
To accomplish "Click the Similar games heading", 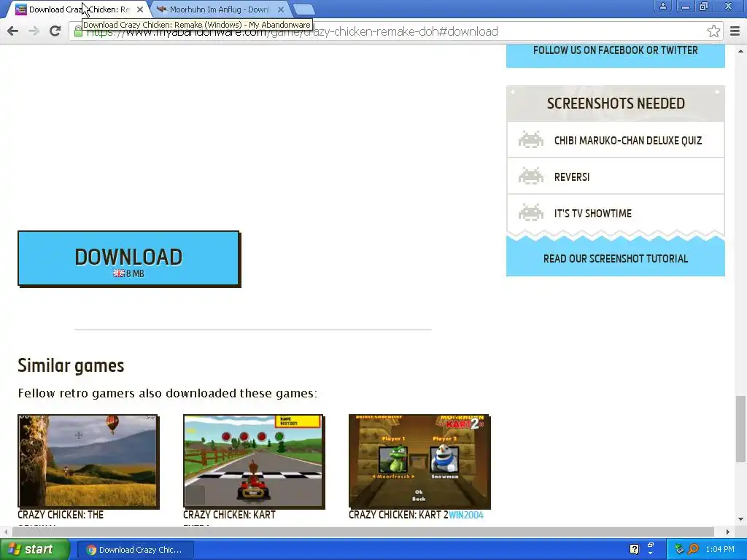I will [x=71, y=366].
